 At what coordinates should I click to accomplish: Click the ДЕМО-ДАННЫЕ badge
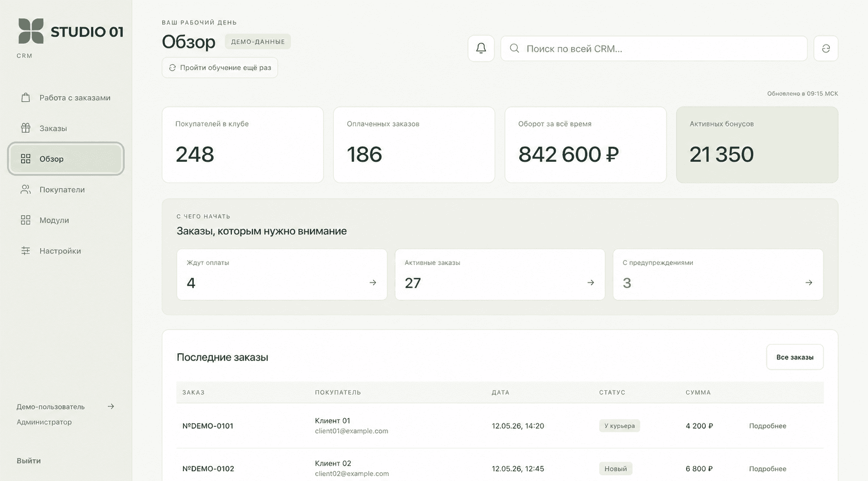[258, 42]
